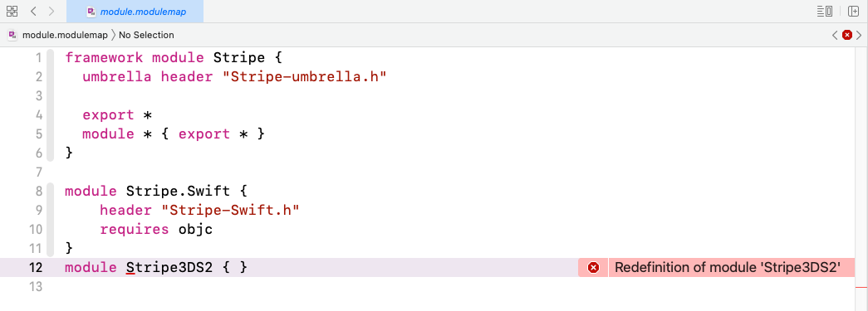Click the red error icon in the jump bar
Image resolution: width=868 pixels, height=311 pixels.
click(x=847, y=35)
